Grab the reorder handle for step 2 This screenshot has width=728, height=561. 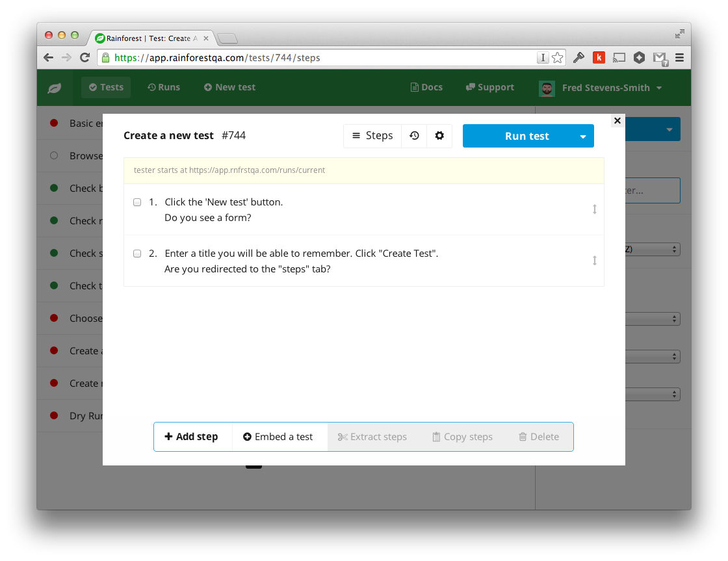coord(594,261)
